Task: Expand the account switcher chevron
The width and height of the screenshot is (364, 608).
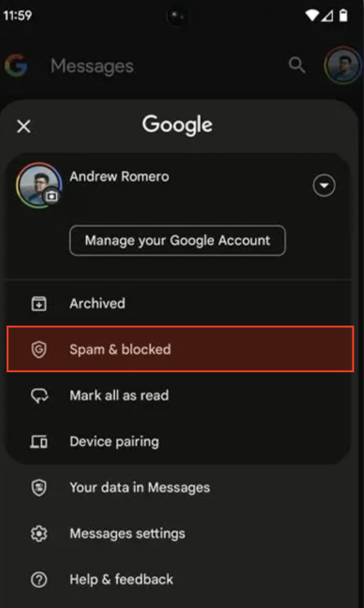Action: pyautogui.click(x=324, y=185)
